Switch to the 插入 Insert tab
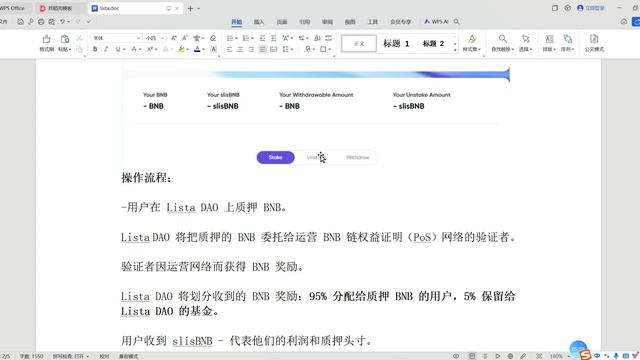 coord(259,22)
